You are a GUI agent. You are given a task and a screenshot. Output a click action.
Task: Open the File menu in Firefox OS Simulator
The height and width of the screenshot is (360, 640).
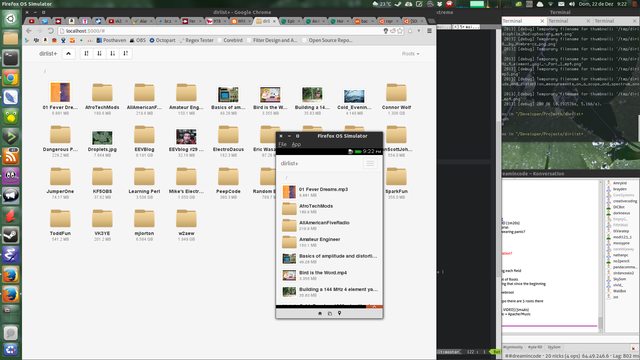point(282,144)
